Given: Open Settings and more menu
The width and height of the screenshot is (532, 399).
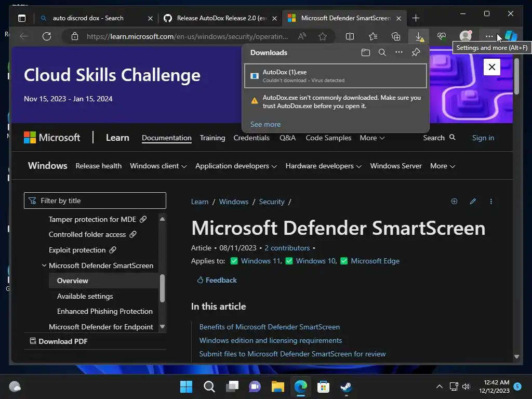Looking at the screenshot, I should [489, 36].
